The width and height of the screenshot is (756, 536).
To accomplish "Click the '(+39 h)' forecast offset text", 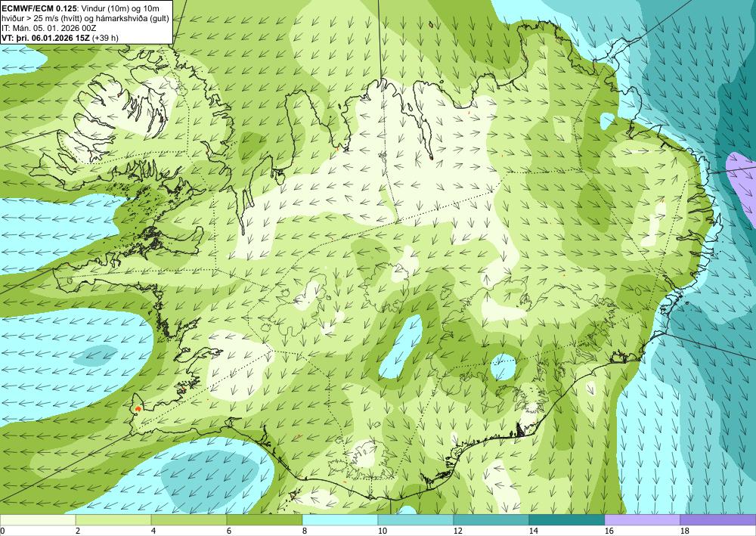I will click(x=104, y=38).
